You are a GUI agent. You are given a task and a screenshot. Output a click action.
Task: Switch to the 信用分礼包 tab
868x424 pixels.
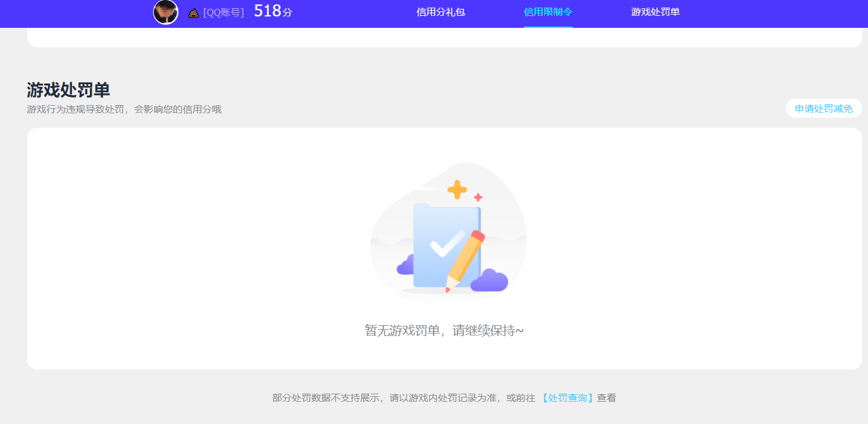pyautogui.click(x=441, y=12)
